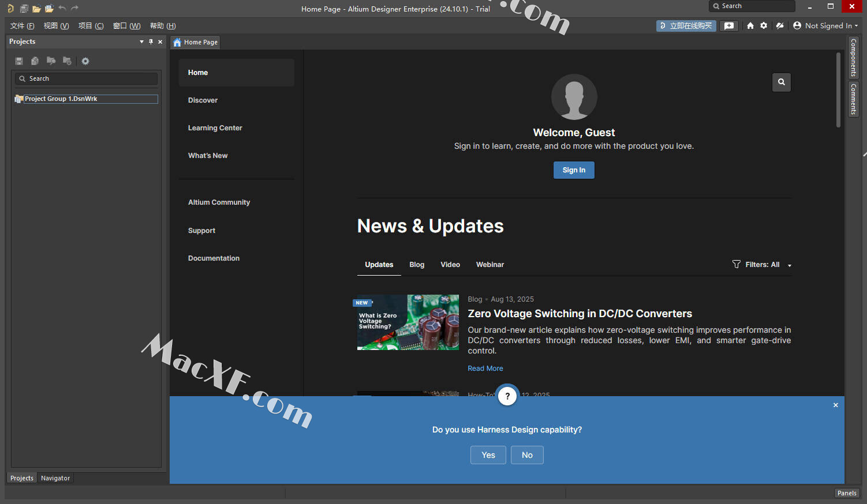Open the Documentation link in sidebar
The height and width of the screenshot is (504, 867).
coord(214,258)
